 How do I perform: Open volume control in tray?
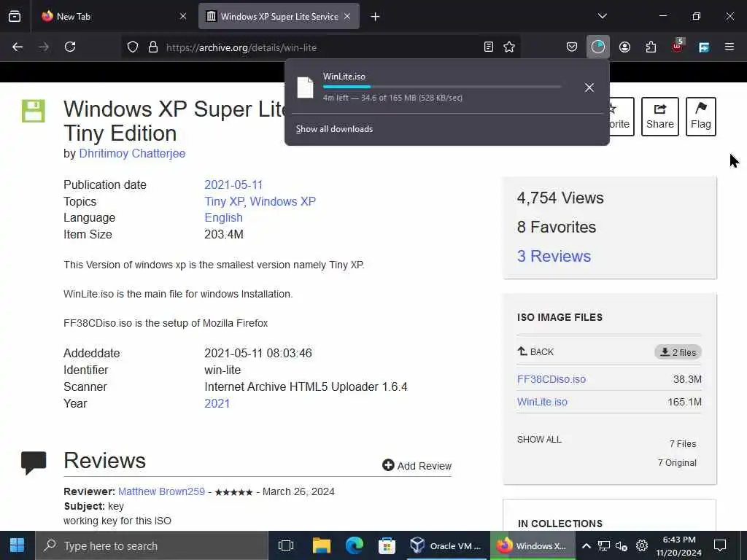point(622,545)
